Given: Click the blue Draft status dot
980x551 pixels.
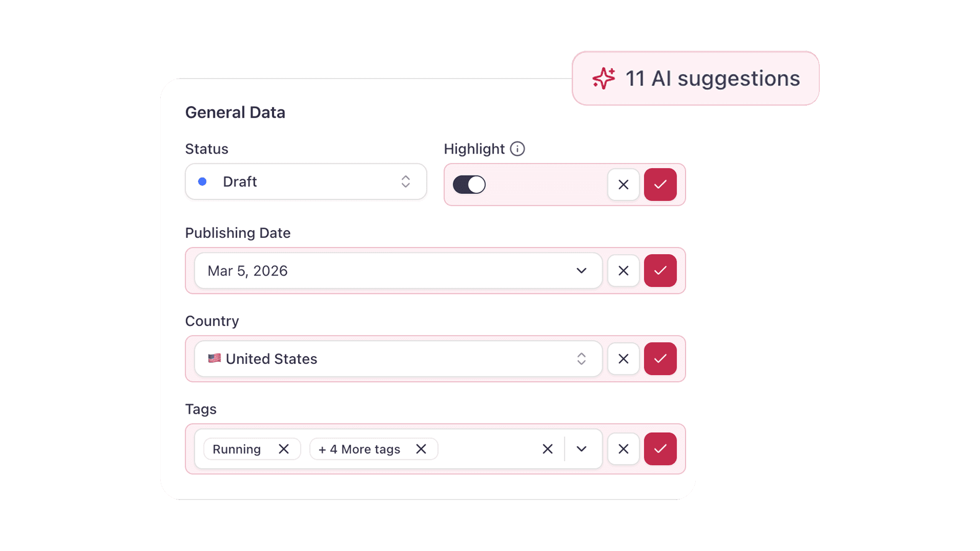Looking at the screenshot, I should point(203,182).
